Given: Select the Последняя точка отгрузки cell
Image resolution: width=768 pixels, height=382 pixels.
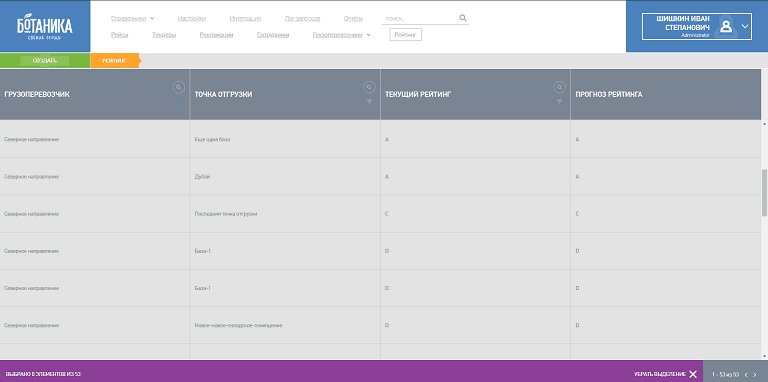Looking at the screenshot, I should click(285, 214).
